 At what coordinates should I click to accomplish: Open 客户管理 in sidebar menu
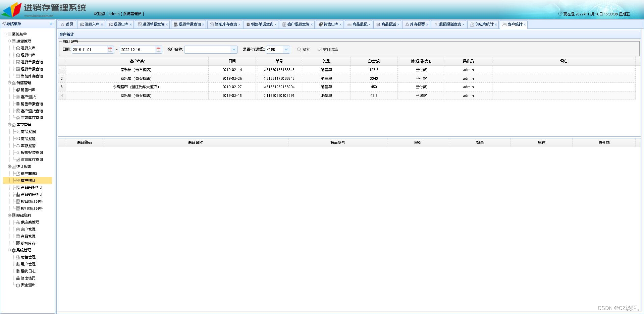[28, 229]
